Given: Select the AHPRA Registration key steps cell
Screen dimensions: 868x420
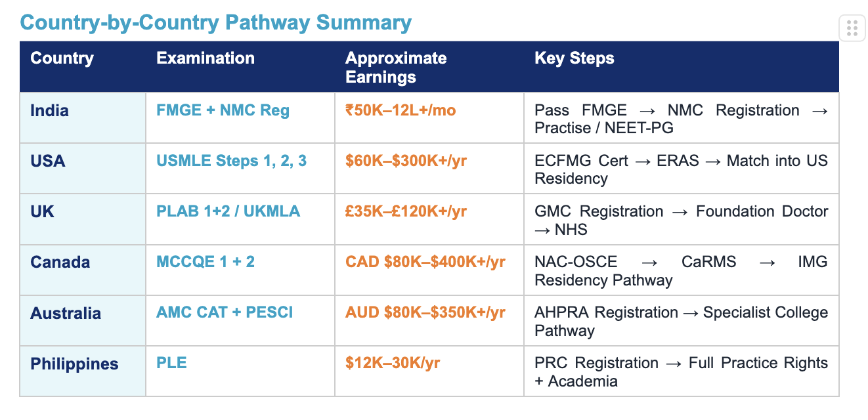Looking at the screenshot, I should (x=681, y=321).
